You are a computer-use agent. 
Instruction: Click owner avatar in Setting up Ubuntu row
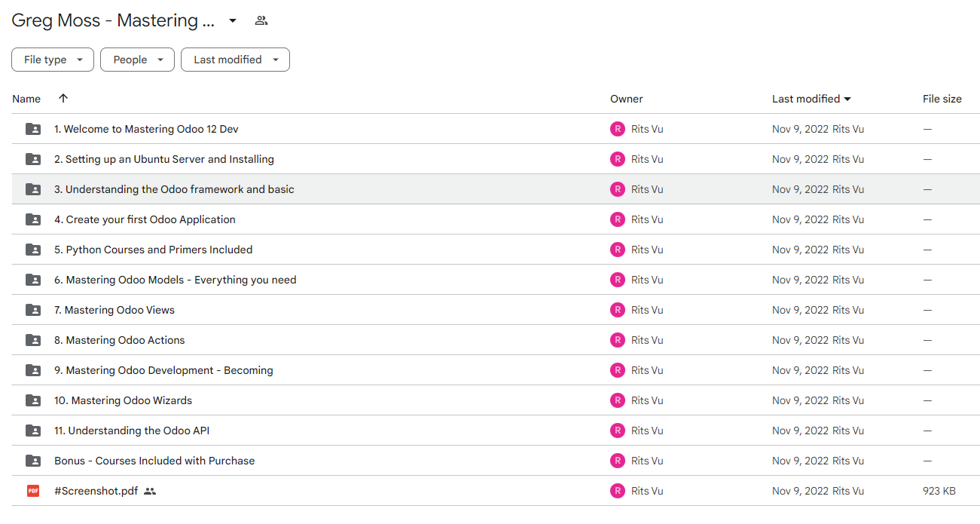coord(618,159)
